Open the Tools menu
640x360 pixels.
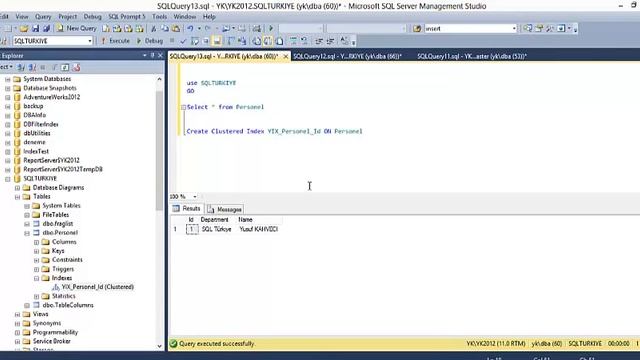pyautogui.click(x=159, y=17)
